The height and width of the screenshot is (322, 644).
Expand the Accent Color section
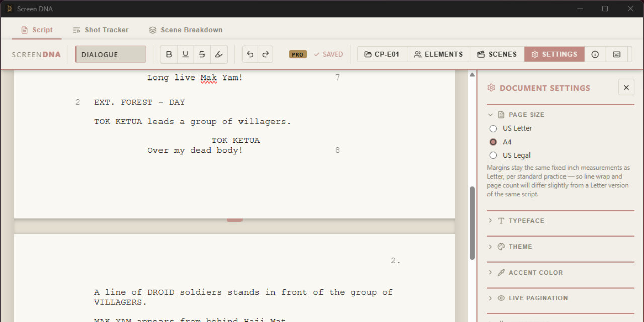[x=560, y=273]
